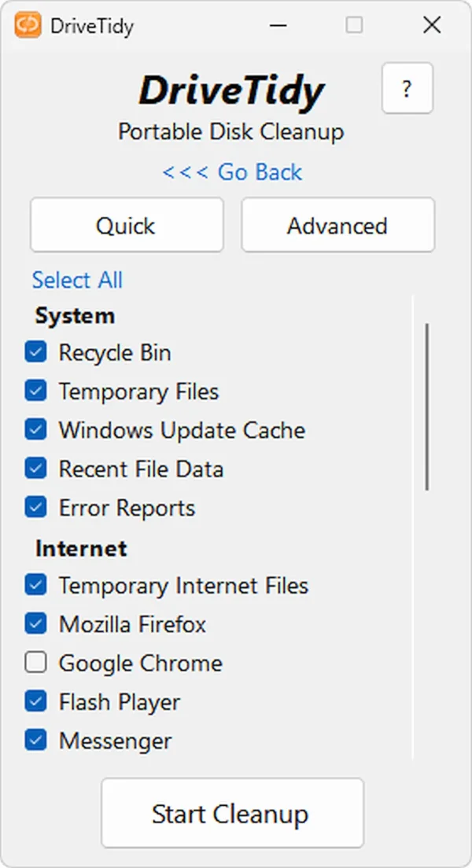Screen dimensions: 472x868
Task: Uncheck Recent File Data option
Action: [36, 469]
